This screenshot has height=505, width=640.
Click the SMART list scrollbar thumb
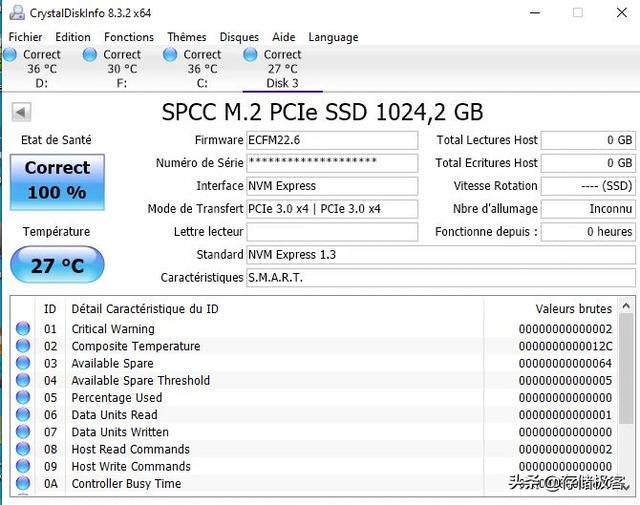pyautogui.click(x=627, y=369)
